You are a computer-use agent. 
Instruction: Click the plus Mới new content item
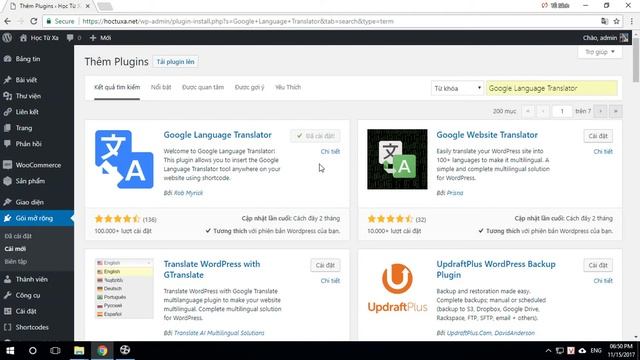[100, 38]
